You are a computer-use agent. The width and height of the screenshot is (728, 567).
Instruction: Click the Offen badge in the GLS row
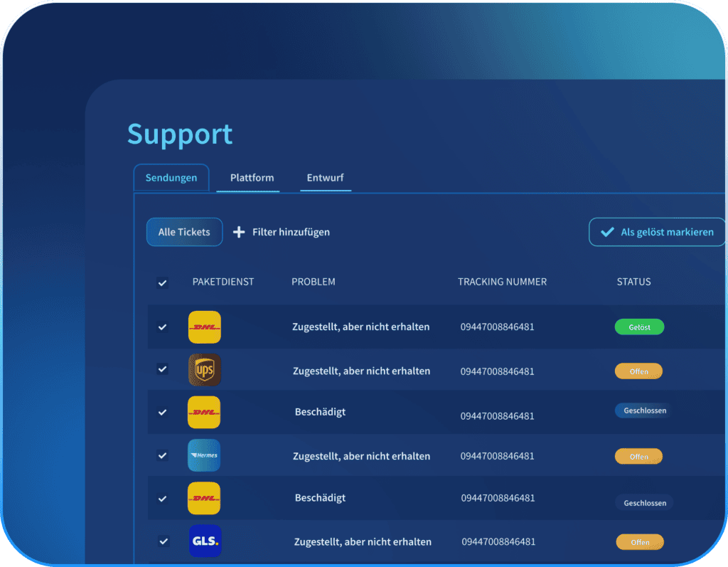640,542
